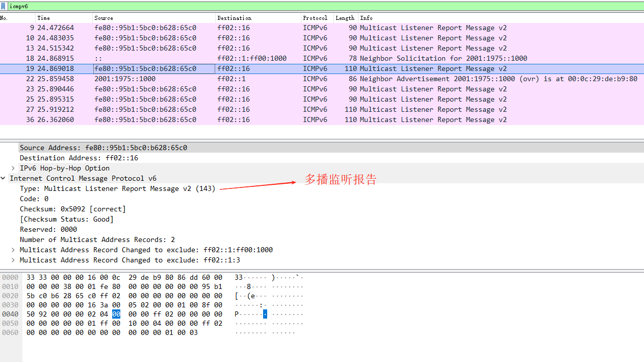Click length value 86 of packet 22
This screenshot has width=644, height=362.
point(353,79)
